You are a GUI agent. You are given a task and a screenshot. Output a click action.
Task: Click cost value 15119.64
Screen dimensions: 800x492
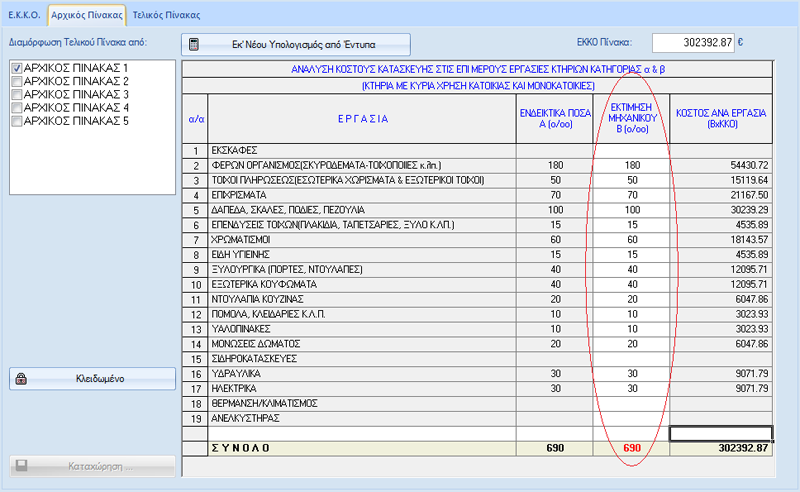pos(721,180)
